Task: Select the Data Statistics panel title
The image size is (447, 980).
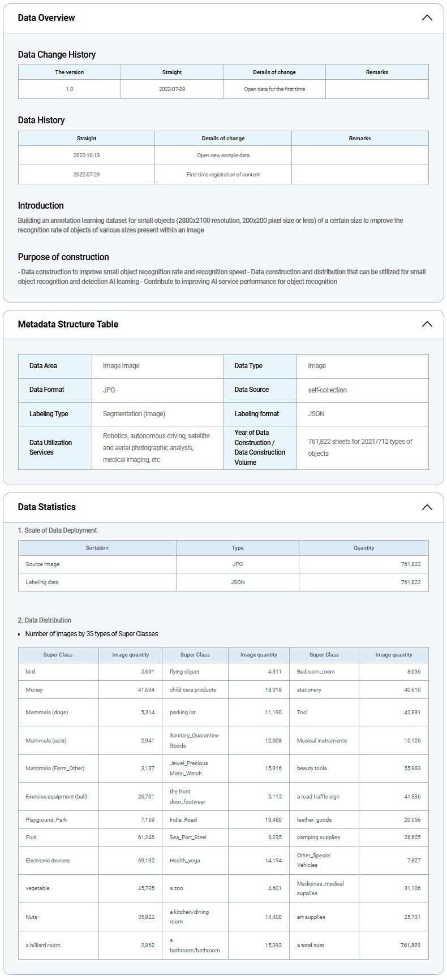Action: click(46, 507)
